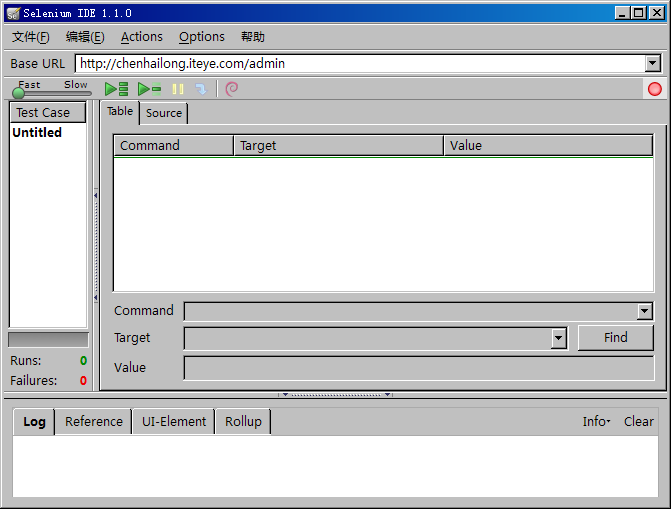Open the 帮助 menu

pyautogui.click(x=252, y=37)
